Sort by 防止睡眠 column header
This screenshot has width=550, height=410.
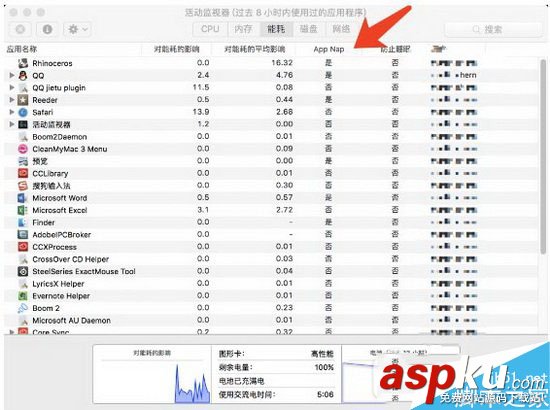coord(395,49)
